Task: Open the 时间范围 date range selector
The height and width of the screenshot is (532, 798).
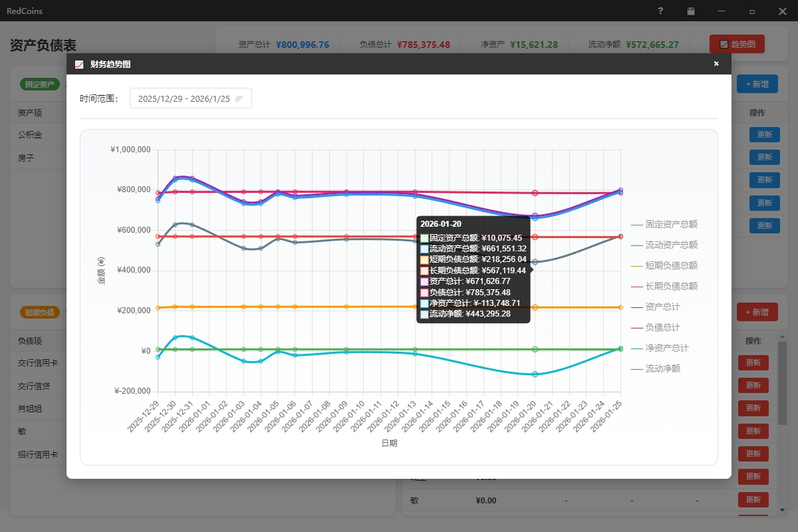Action: (190, 98)
